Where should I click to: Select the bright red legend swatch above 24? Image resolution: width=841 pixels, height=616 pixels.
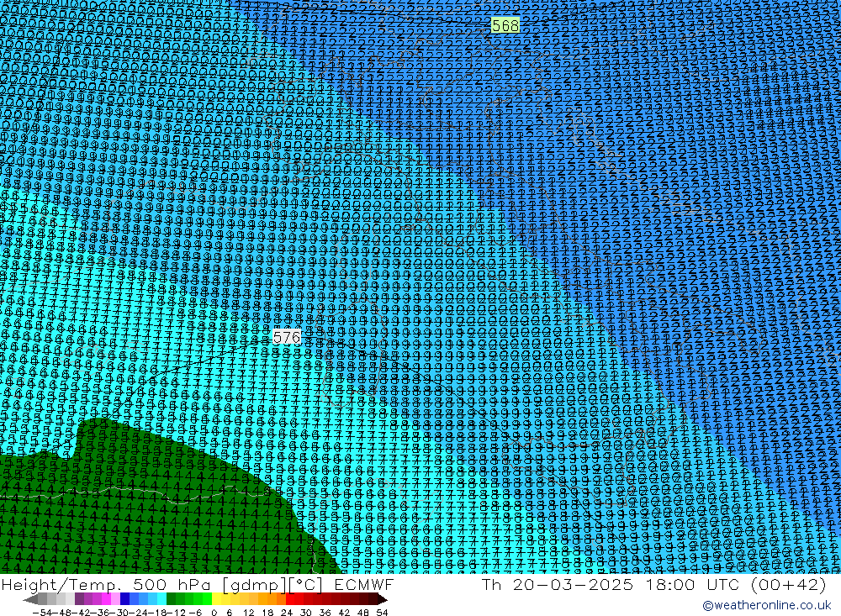point(290,599)
